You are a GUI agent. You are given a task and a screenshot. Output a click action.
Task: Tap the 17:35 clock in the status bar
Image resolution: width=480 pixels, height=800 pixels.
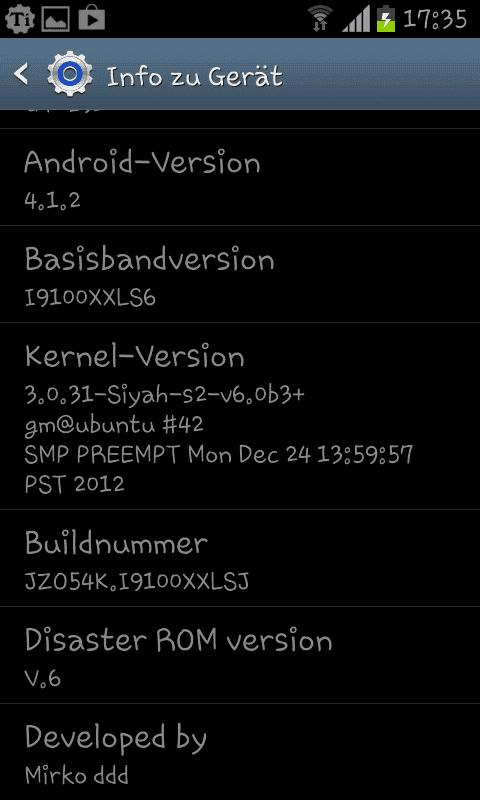coord(435,20)
